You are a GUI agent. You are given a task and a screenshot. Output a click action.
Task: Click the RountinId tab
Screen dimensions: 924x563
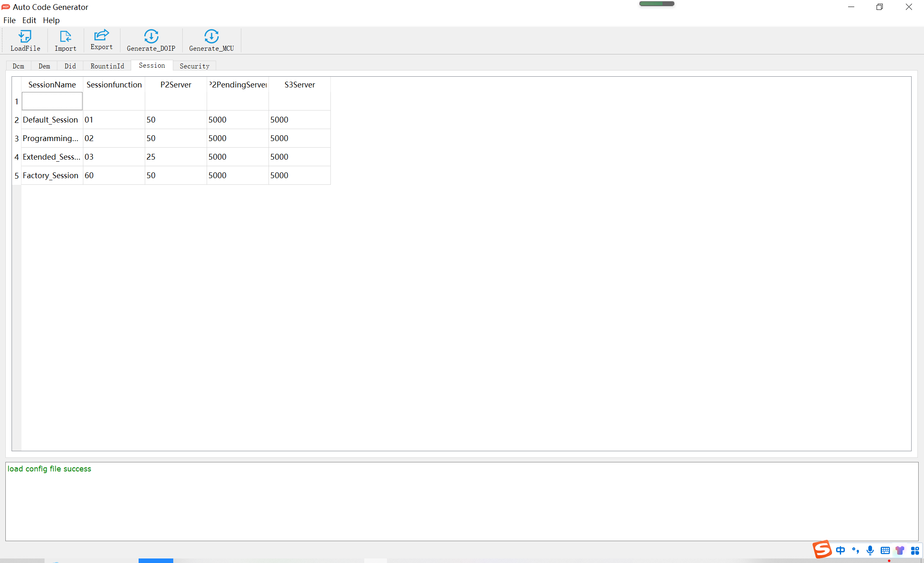108,65
